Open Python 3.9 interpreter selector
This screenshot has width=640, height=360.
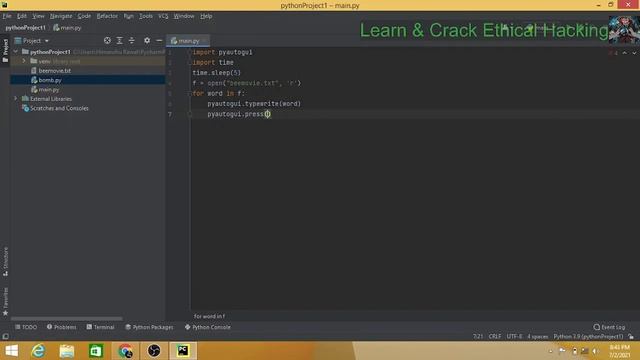coord(588,336)
